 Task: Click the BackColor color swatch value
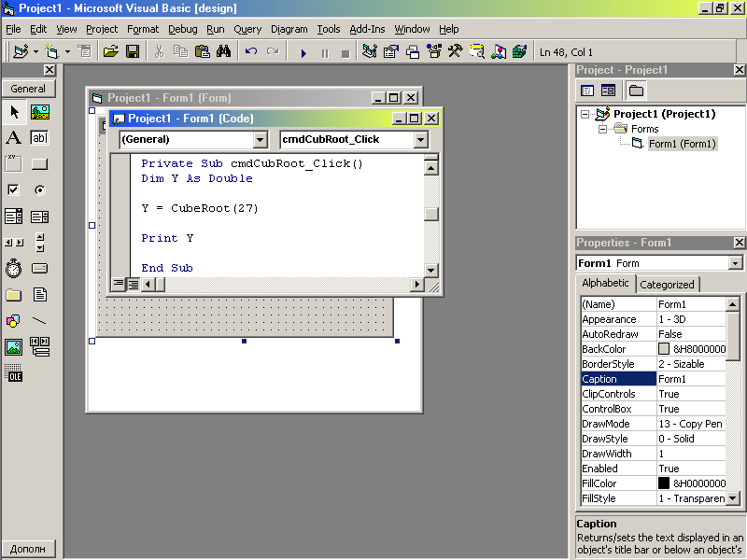coord(664,349)
